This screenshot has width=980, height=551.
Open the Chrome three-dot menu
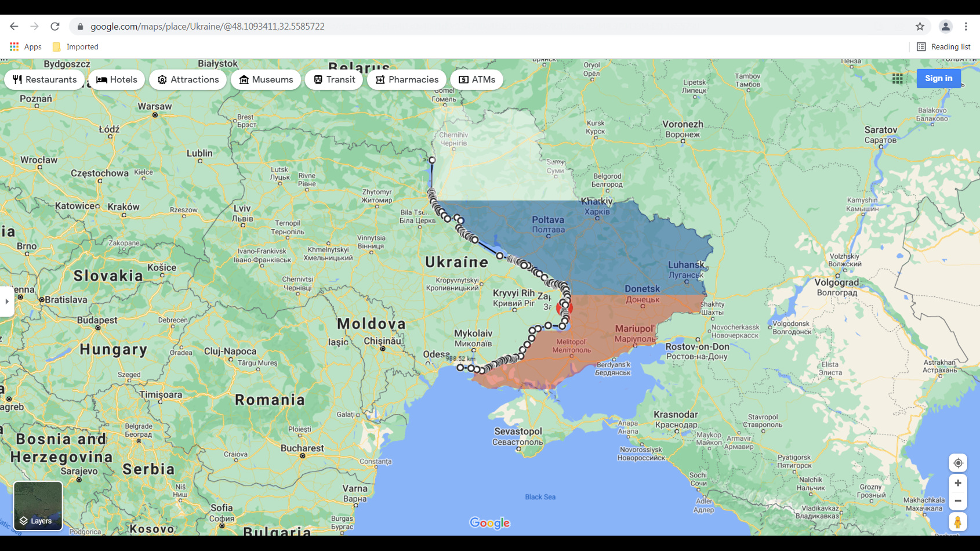click(966, 26)
